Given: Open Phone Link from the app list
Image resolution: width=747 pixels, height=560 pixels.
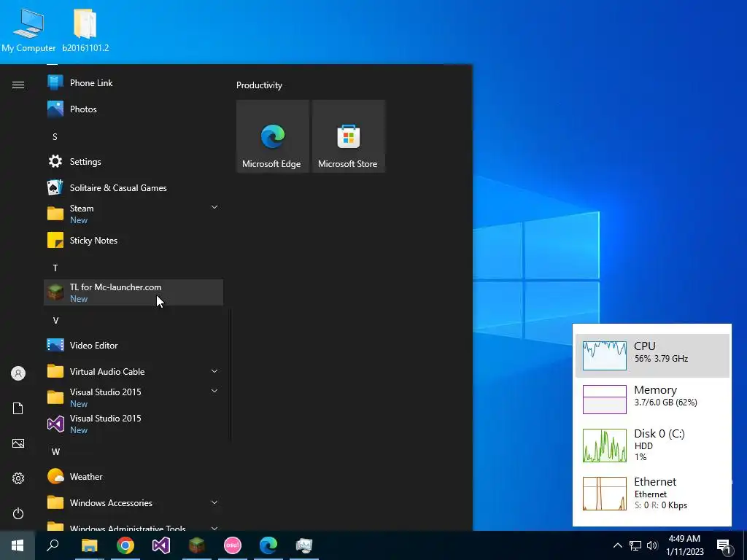Looking at the screenshot, I should click(x=133, y=83).
